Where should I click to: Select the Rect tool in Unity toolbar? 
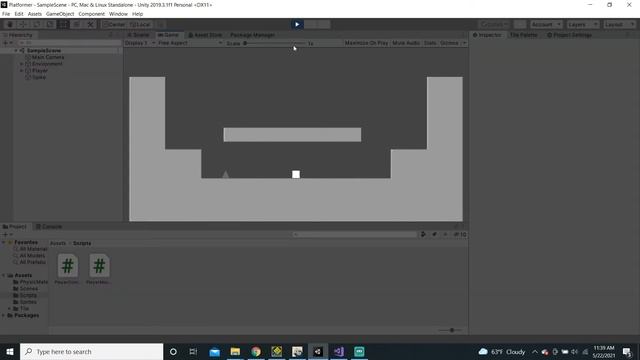(63, 24)
